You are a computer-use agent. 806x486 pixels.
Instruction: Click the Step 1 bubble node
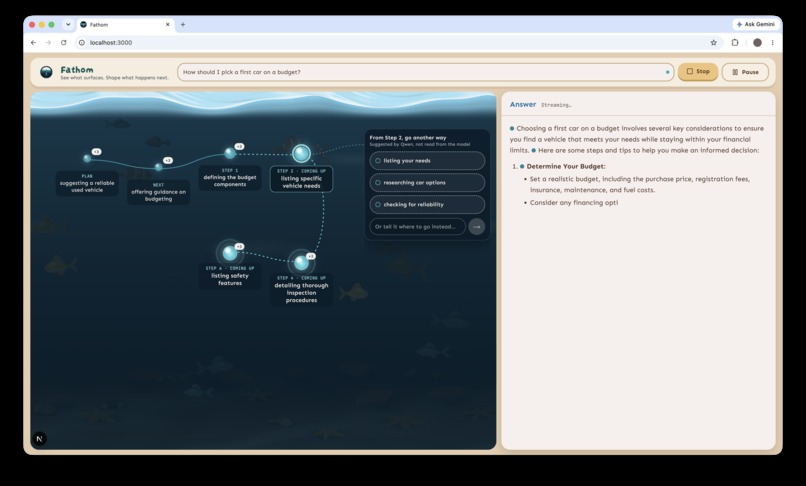pyautogui.click(x=230, y=153)
